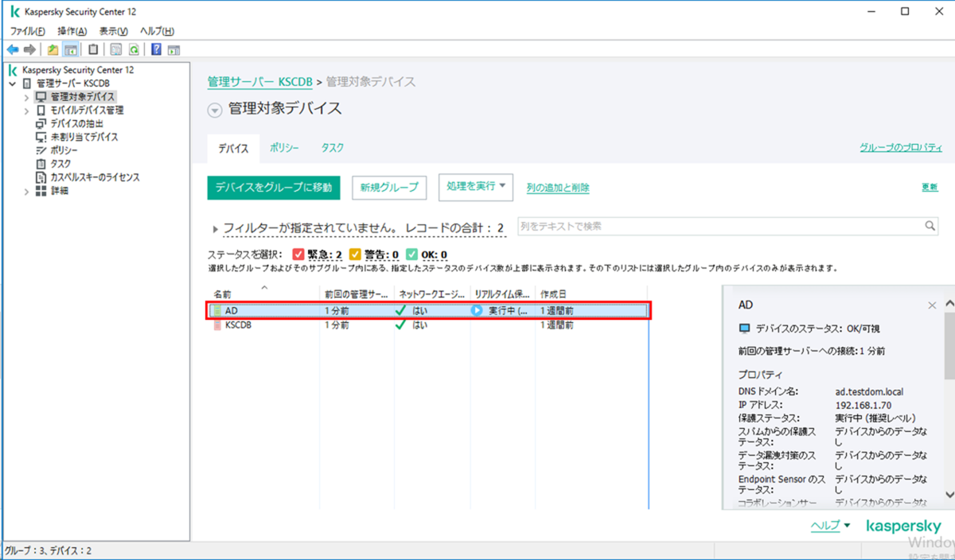Click the ad.testdom.local DNS domain value

point(869,392)
